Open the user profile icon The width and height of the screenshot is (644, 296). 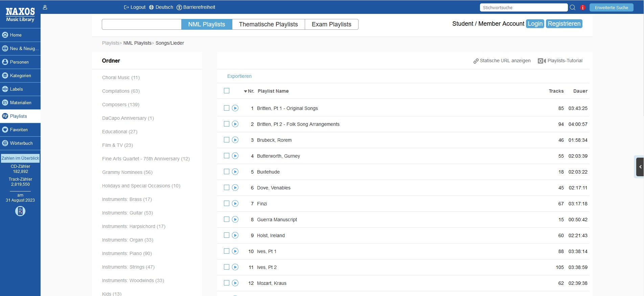(45, 7)
